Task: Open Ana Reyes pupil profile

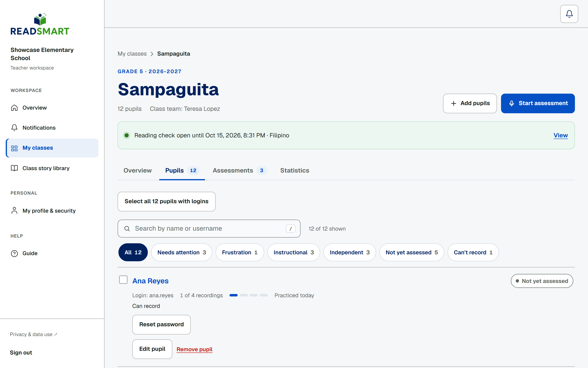Action: tap(150, 281)
